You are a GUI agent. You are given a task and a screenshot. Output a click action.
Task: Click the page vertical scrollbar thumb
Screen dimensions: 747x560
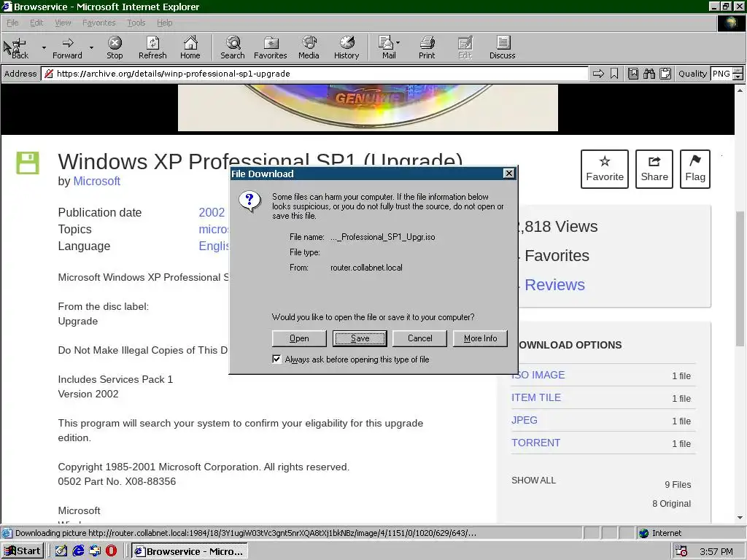(740, 279)
